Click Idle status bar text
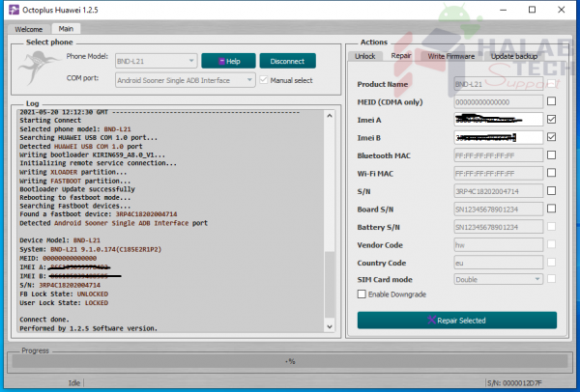 (74, 383)
